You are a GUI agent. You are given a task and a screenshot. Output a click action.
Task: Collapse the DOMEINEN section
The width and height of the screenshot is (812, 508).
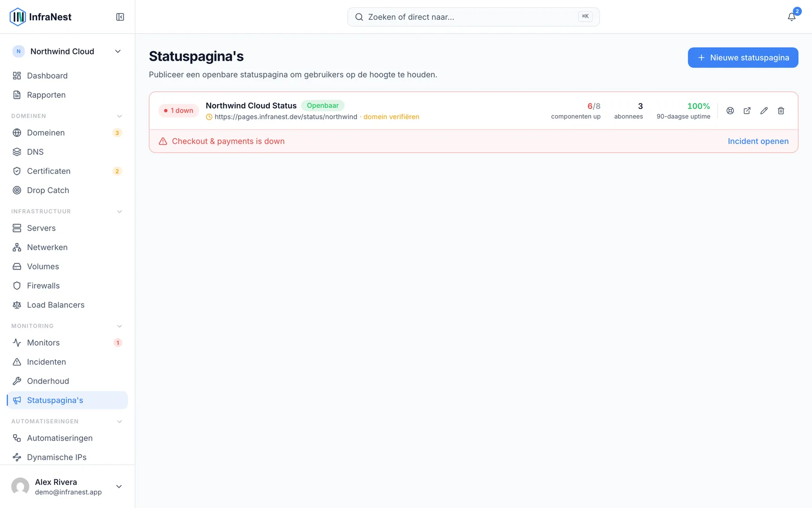tap(120, 116)
